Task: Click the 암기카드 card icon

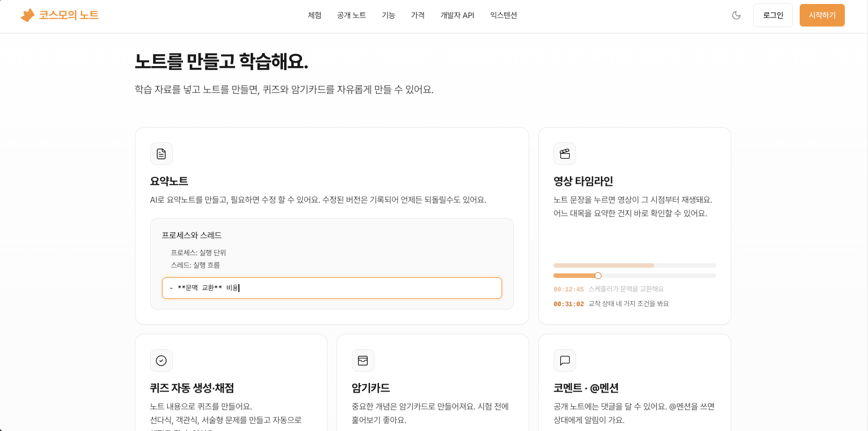Action: [x=363, y=360]
